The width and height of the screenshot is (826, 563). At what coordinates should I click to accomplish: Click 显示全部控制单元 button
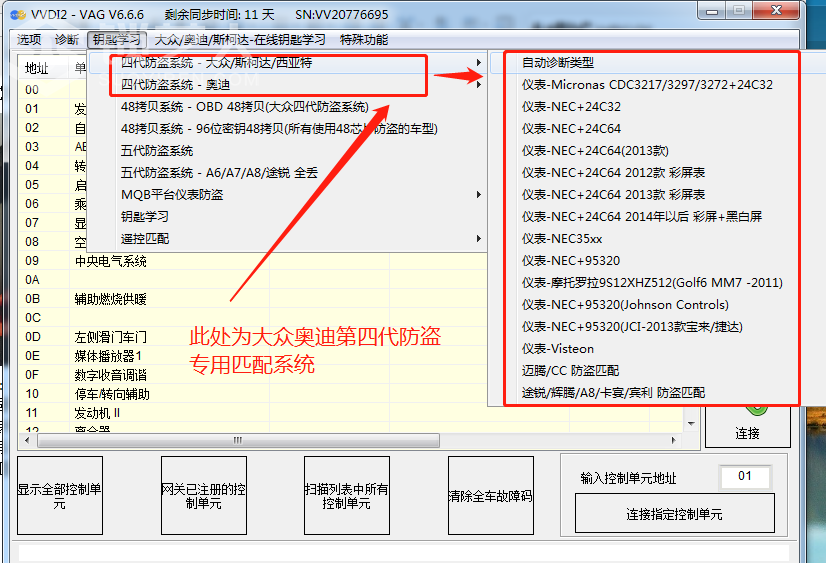point(60,496)
